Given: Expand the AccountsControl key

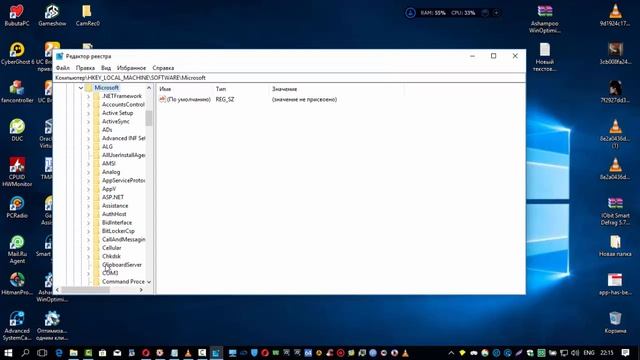Looking at the screenshot, I should [89, 105].
